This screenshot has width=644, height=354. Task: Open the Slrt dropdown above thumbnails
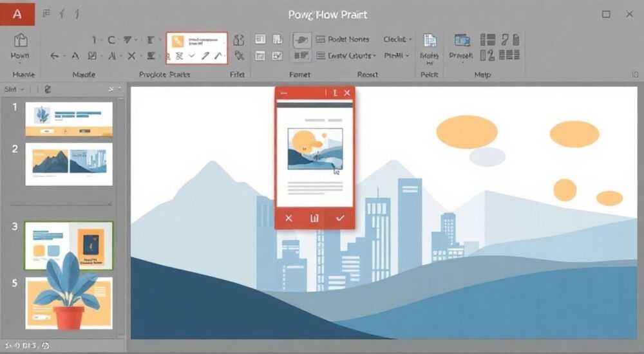point(14,89)
